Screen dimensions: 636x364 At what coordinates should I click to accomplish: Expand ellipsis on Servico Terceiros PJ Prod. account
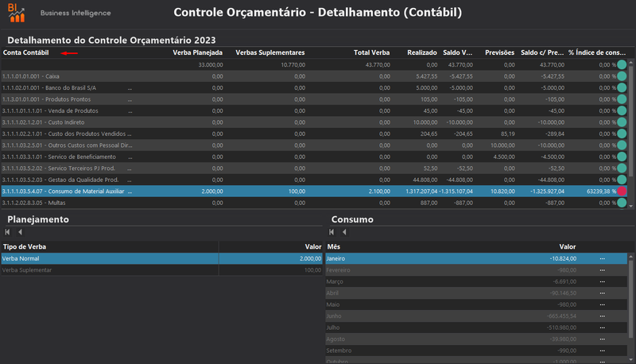130,168
